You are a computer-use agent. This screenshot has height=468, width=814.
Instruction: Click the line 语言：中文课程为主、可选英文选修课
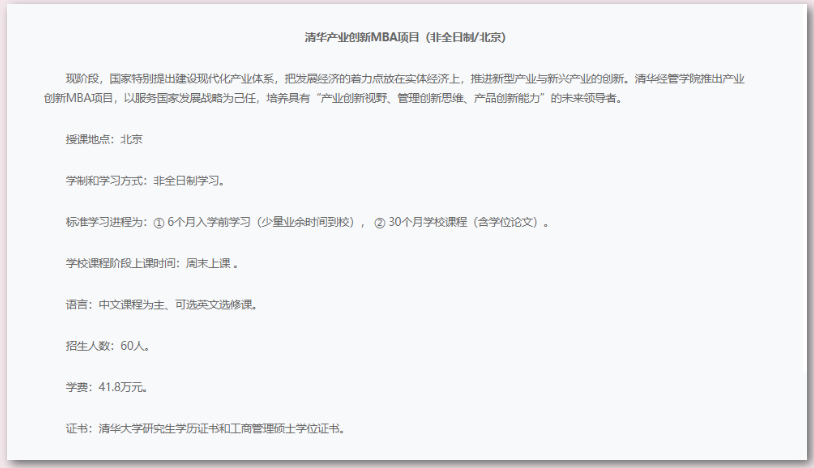(x=161, y=305)
